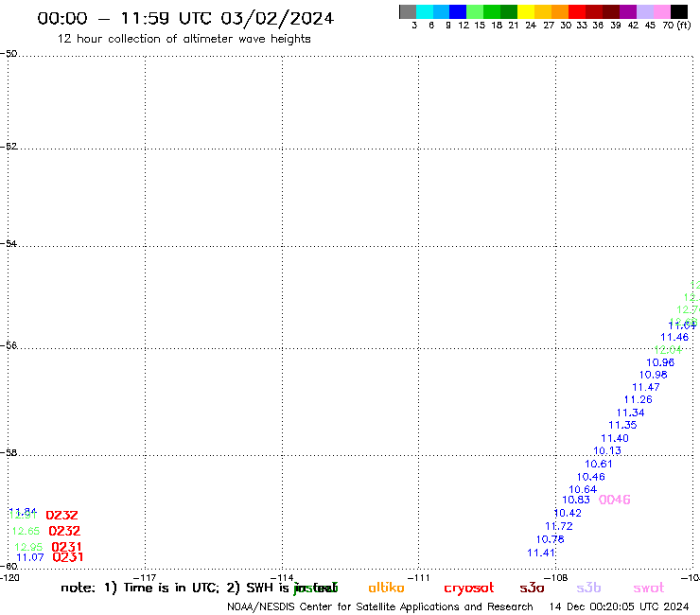Select the pink swatch in the color scale
This screenshot has height=615, width=700.
(661, 11)
